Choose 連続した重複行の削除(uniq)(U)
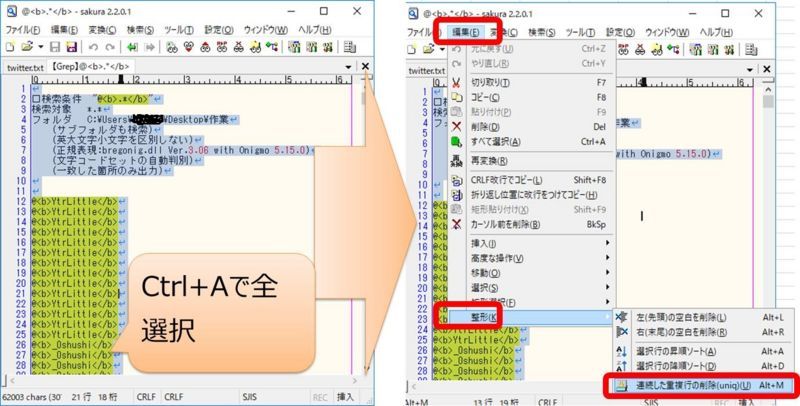 tap(703, 386)
